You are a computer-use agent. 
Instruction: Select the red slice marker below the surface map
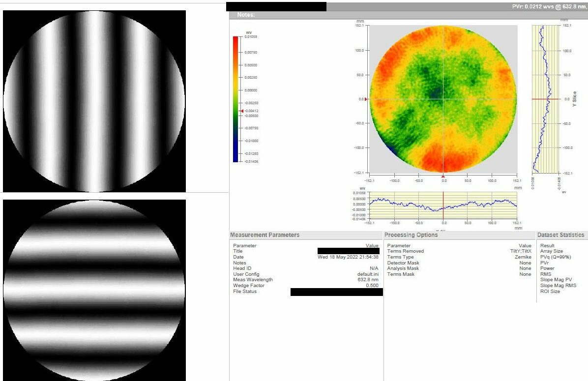point(443,176)
